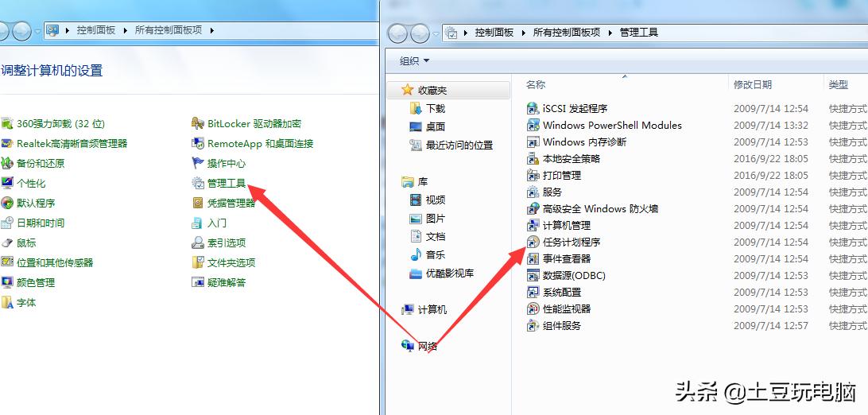
Task: Open the 360强力卸载 (32 位) icon
Action: click(6, 123)
